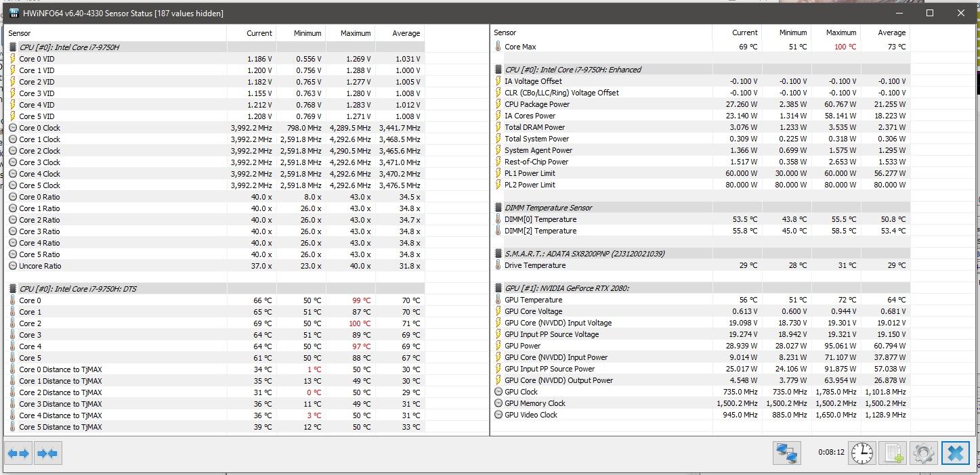Click the IA Voltage Offset lightning icon

[x=498, y=81]
